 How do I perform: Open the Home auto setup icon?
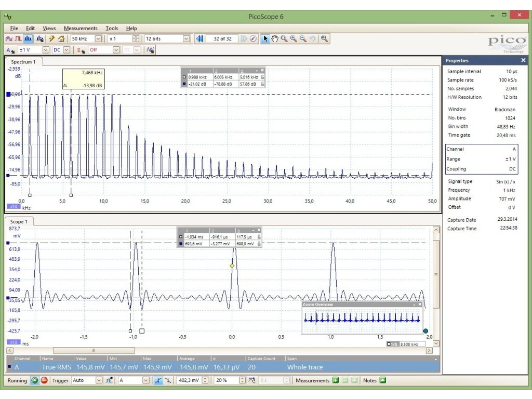point(61,38)
